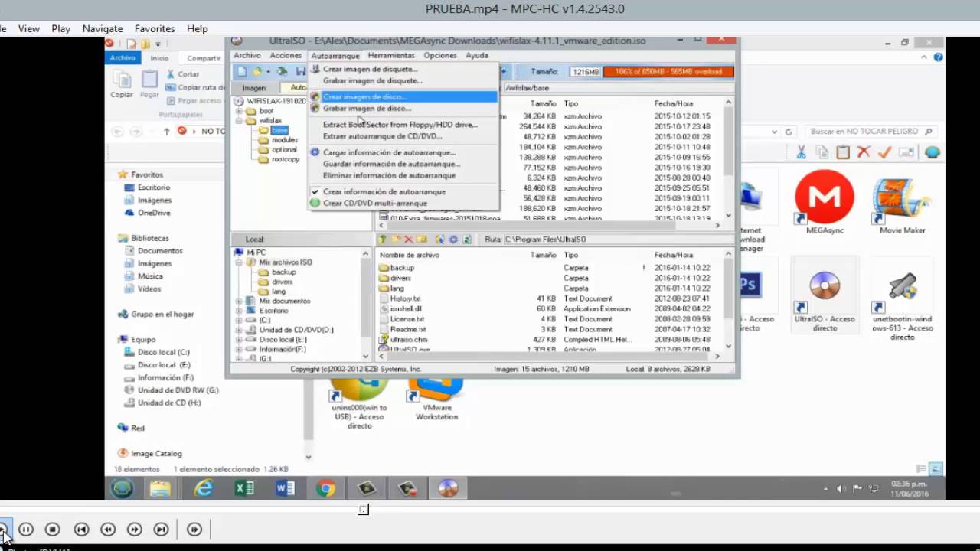This screenshot has width=980, height=551.
Task: Select rootcopy folder in image tree
Action: click(x=286, y=159)
